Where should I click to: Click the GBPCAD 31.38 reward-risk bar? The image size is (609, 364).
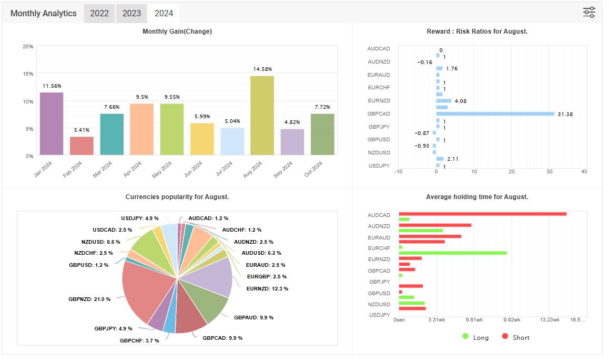point(494,113)
